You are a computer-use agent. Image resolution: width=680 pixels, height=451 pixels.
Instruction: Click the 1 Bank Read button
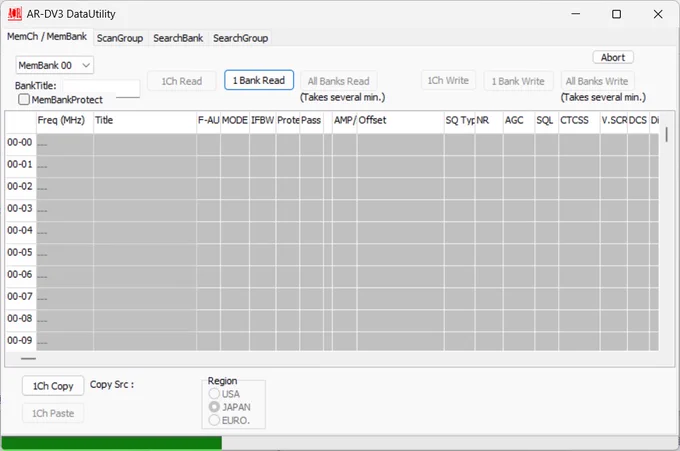coord(259,80)
